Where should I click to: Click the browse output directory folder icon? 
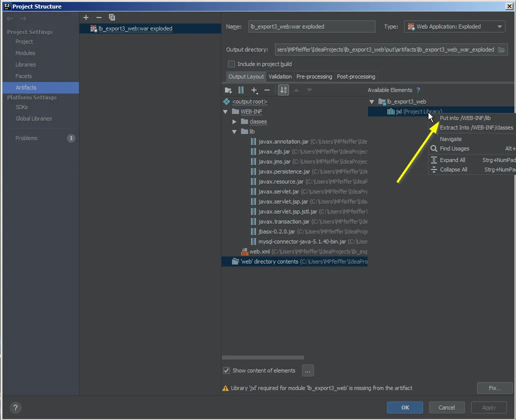click(x=501, y=49)
